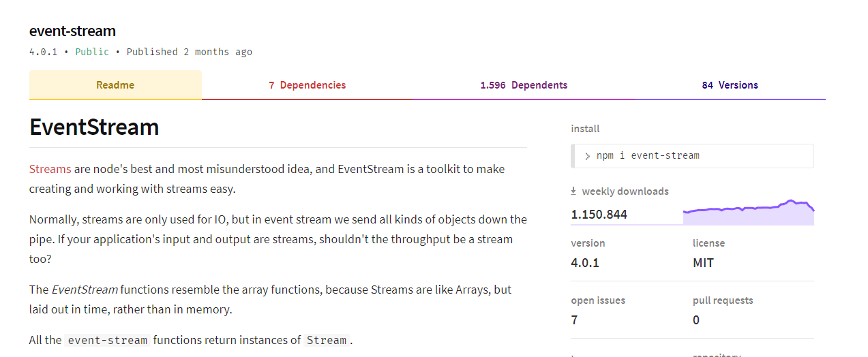Click the event-stream package title
868x357 pixels.
pyautogui.click(x=72, y=31)
